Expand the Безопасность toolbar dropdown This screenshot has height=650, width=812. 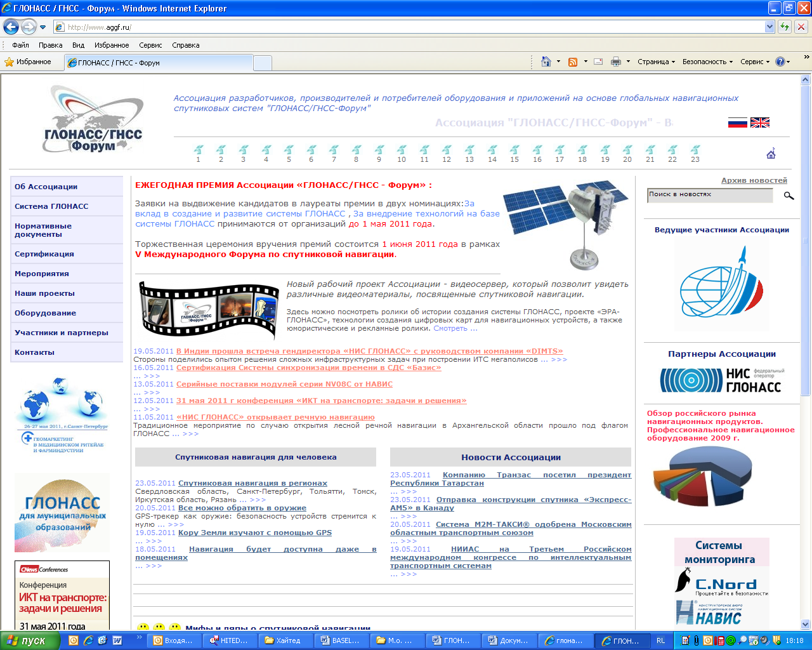point(707,62)
